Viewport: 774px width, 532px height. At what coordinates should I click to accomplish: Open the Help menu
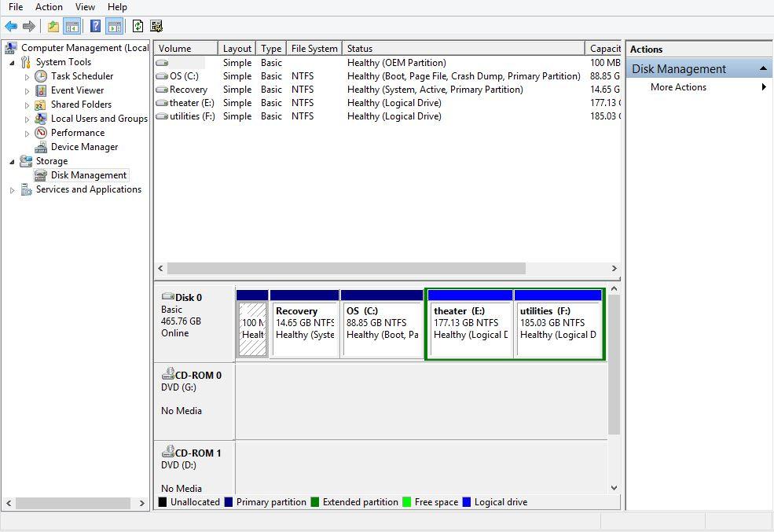(x=117, y=7)
